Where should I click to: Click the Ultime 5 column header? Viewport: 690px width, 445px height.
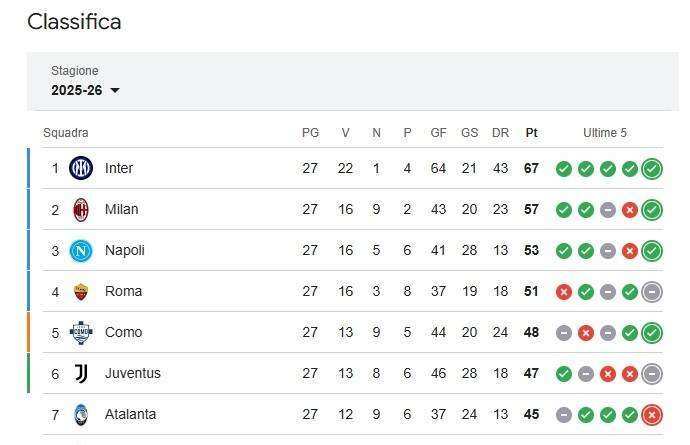pyautogui.click(x=605, y=133)
